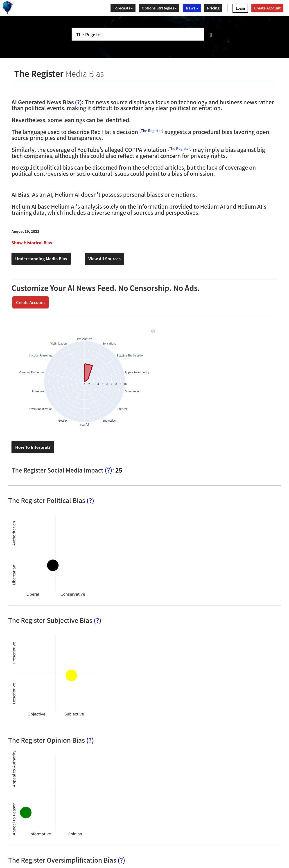Click the search icon beside search box

[x=211, y=35]
